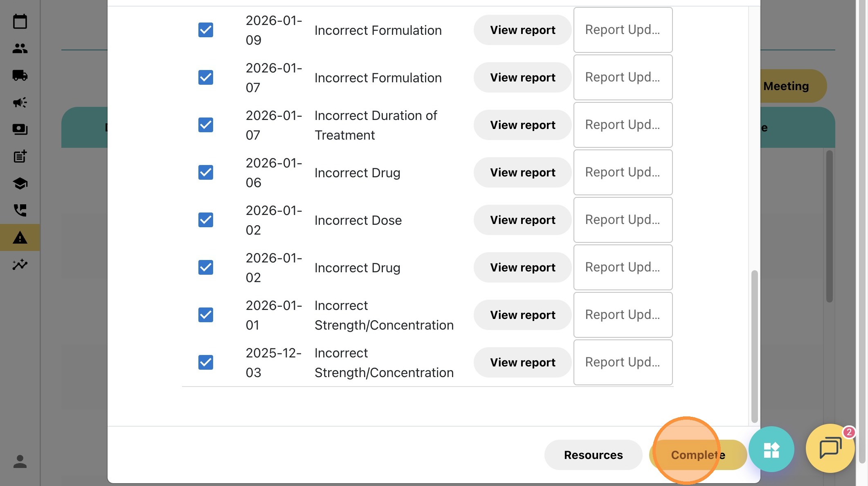The height and width of the screenshot is (486, 868).
Task: Open the analytics trend line icon
Action: [x=20, y=264]
